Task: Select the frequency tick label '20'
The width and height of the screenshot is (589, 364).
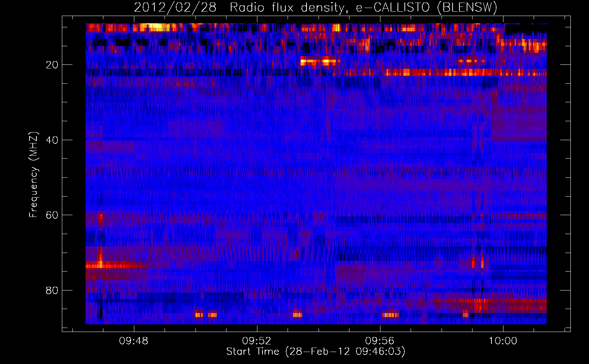Action: pos(52,65)
